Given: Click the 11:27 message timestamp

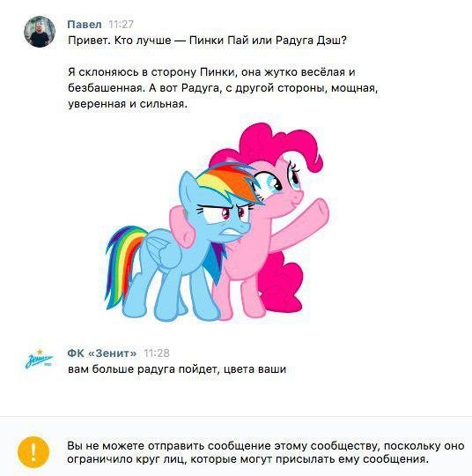Looking at the screenshot, I should 121,25.
